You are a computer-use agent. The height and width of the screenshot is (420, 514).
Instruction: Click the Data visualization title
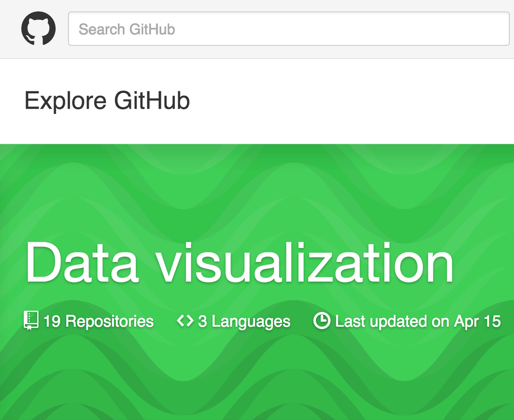point(240,262)
